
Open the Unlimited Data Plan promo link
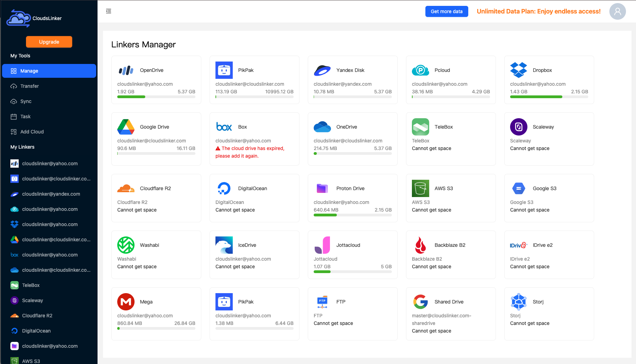coord(538,11)
